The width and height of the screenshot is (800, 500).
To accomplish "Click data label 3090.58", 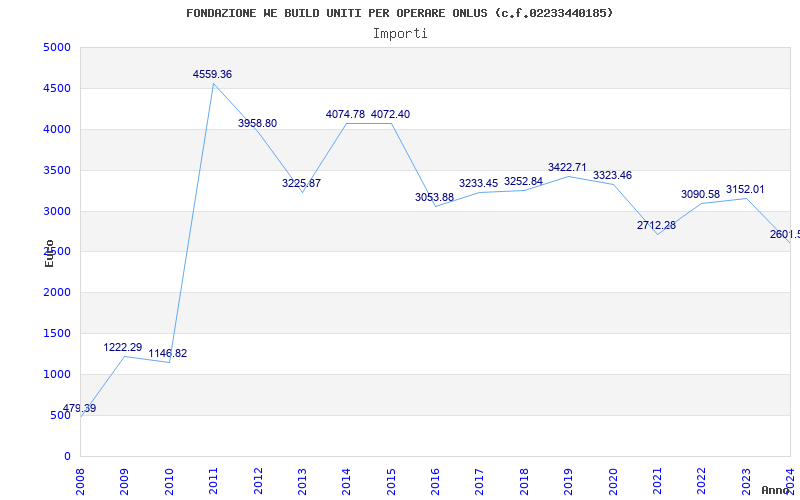I will [701, 194].
